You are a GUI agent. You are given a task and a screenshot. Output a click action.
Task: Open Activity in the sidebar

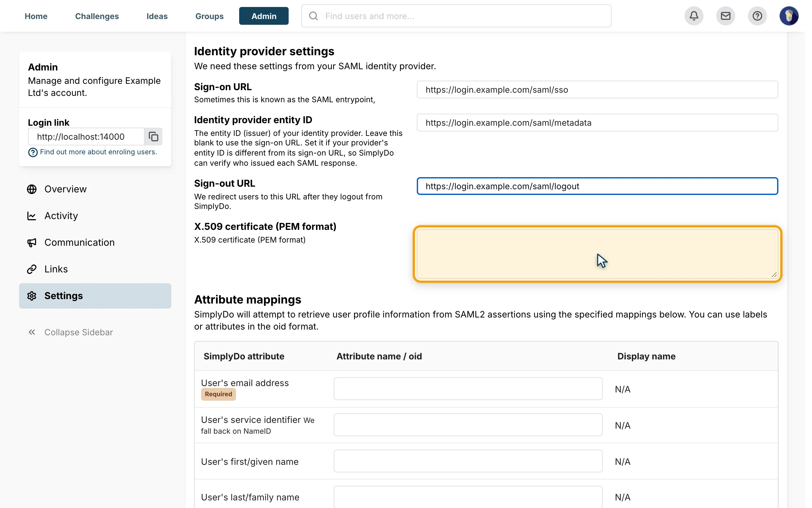tap(95, 216)
